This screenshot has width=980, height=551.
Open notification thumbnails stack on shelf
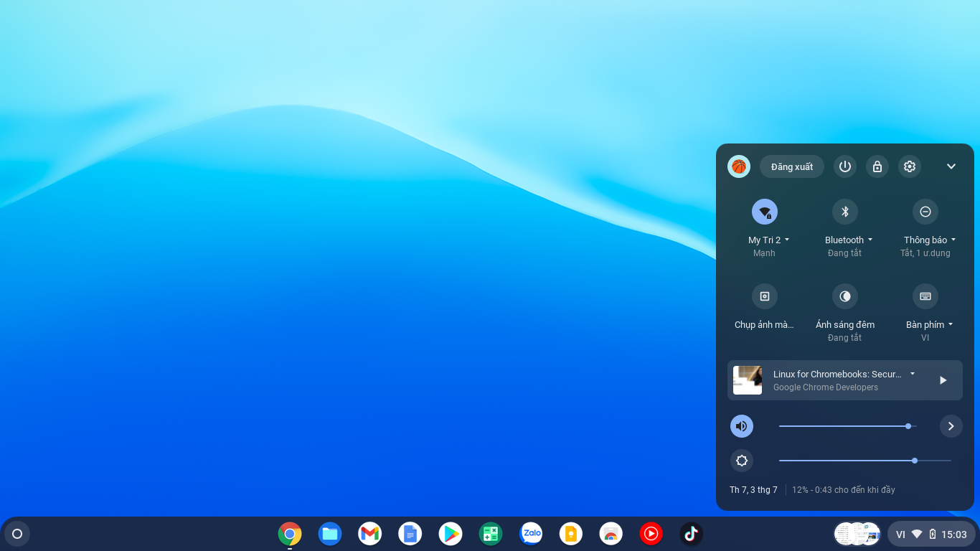857,534
